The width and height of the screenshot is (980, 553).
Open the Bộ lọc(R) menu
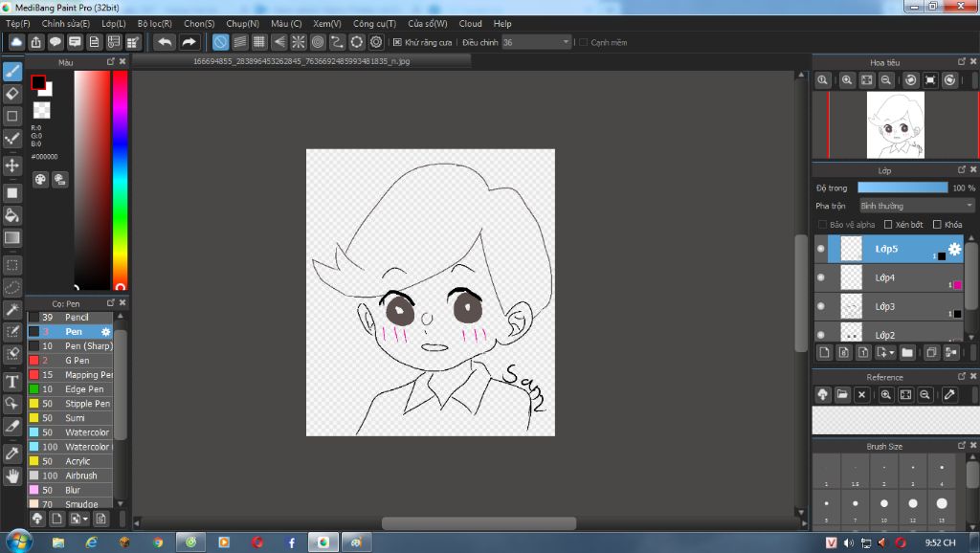pyautogui.click(x=154, y=24)
